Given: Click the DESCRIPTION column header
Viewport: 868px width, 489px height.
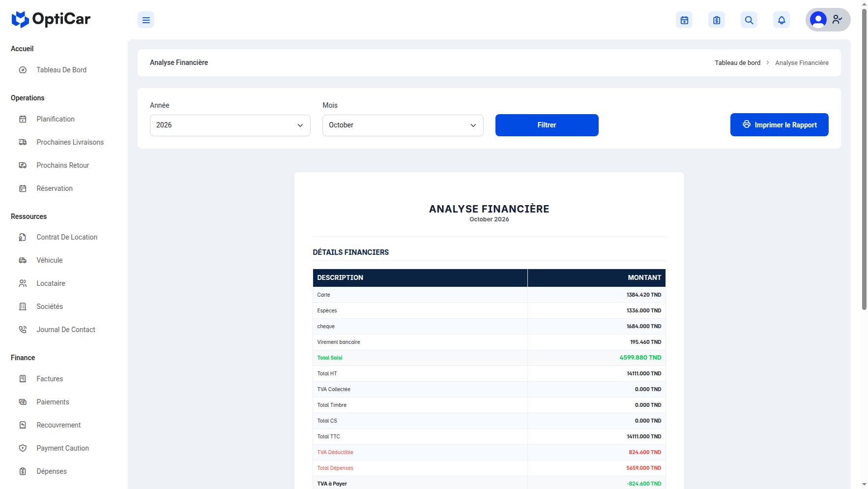Looking at the screenshot, I should pos(340,277).
